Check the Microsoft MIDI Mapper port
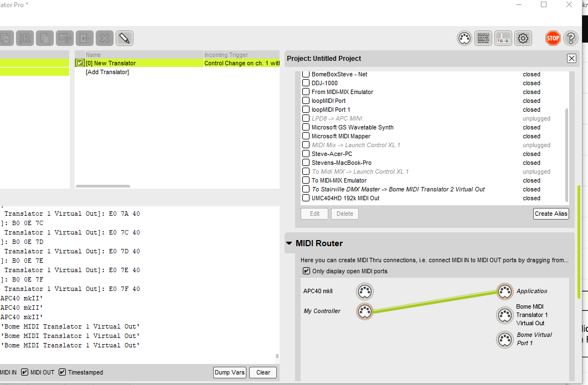Screen dimensions: 588x385 tap(306, 136)
